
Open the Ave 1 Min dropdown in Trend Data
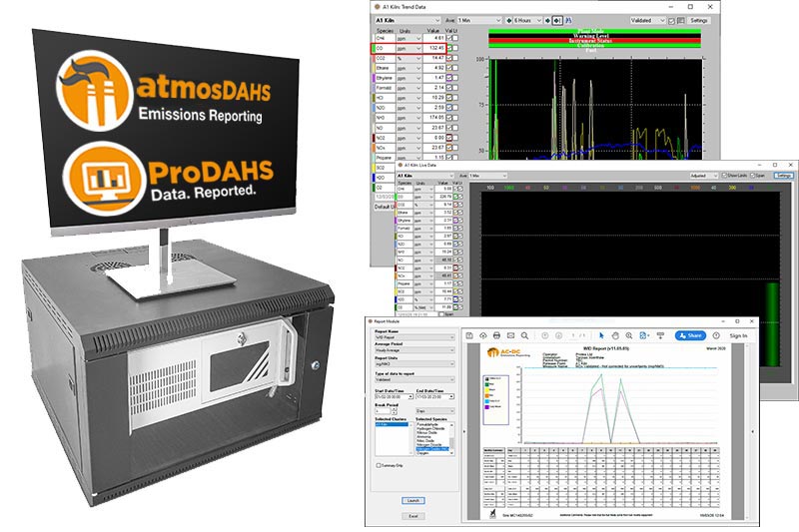(479, 20)
